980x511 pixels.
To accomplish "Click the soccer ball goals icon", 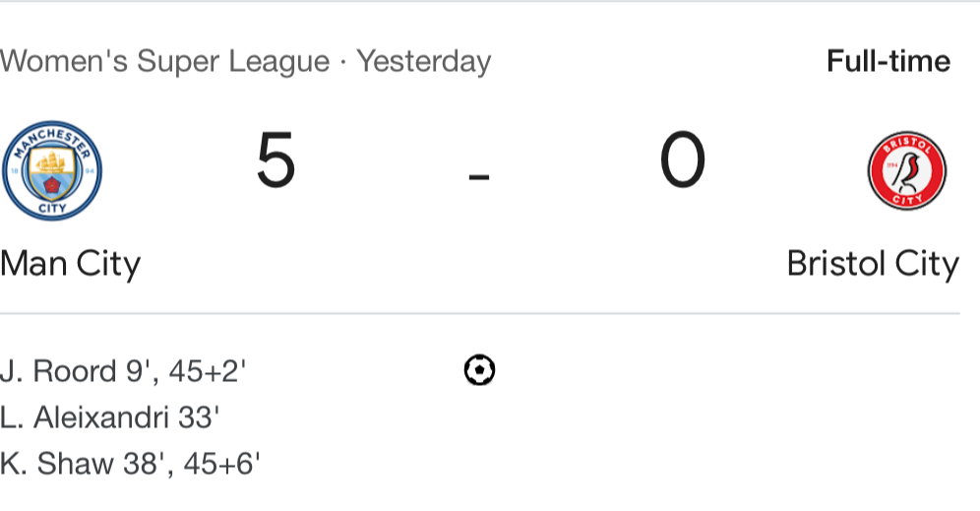I will 478,370.
